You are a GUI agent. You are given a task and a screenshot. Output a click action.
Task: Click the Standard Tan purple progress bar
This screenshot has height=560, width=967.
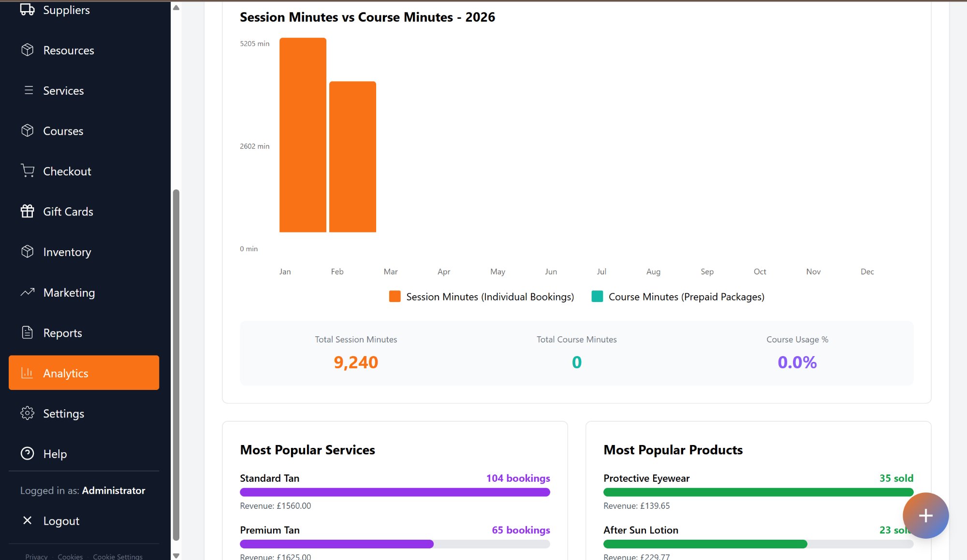[395, 492]
